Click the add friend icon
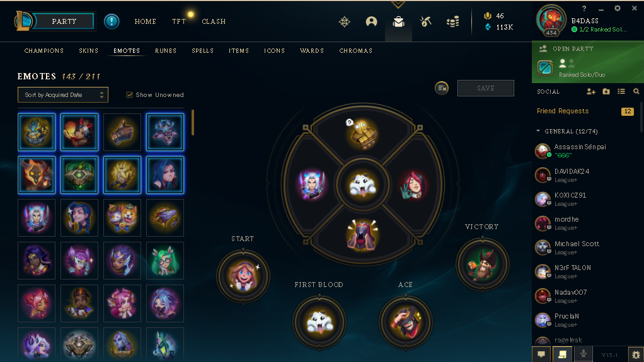The height and width of the screenshot is (362, 644). pos(590,91)
